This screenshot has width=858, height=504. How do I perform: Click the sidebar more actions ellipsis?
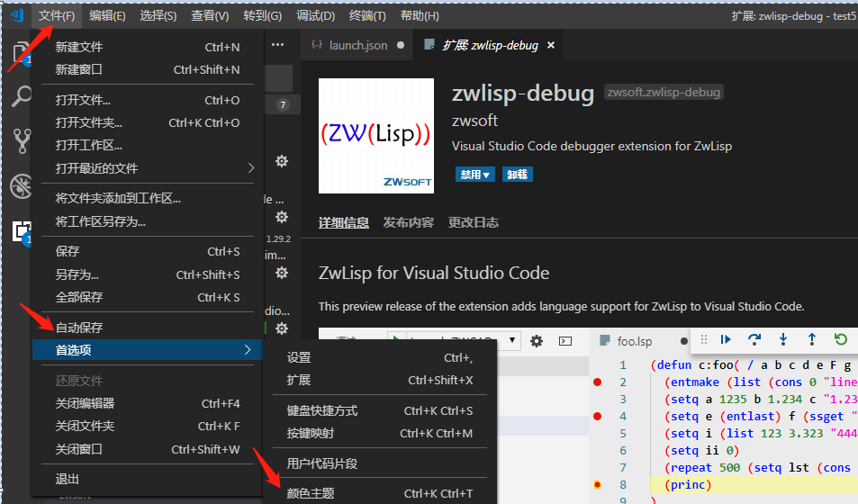[277, 45]
